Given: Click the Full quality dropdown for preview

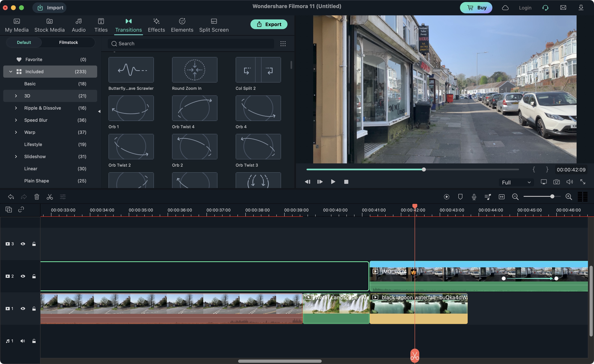Looking at the screenshot, I should click(x=515, y=182).
